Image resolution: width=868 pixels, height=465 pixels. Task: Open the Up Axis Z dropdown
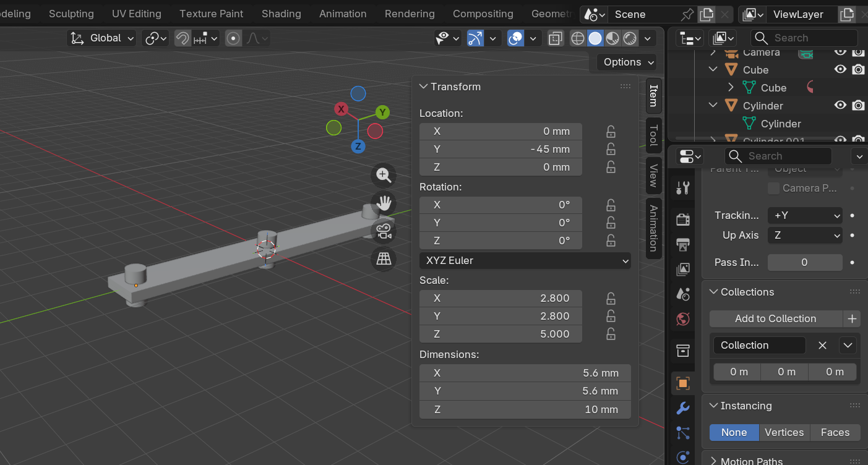805,235
